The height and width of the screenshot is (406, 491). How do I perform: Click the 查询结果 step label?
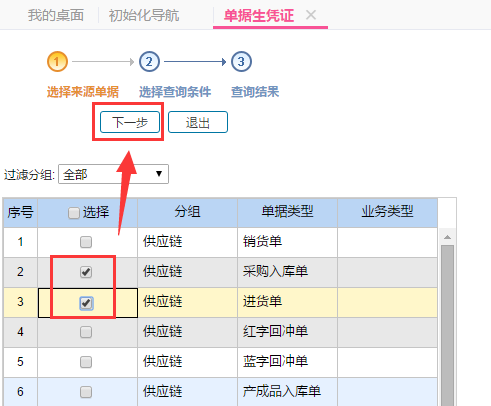255,92
